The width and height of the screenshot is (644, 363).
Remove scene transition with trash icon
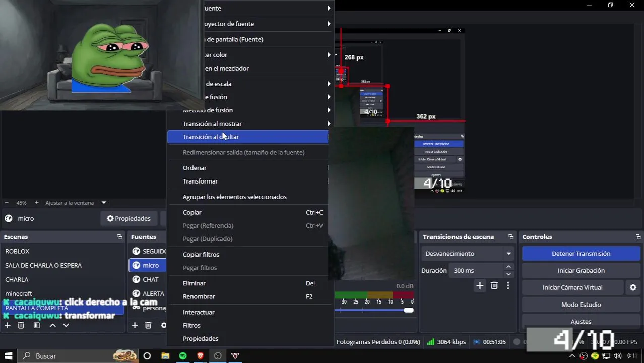coord(494,286)
